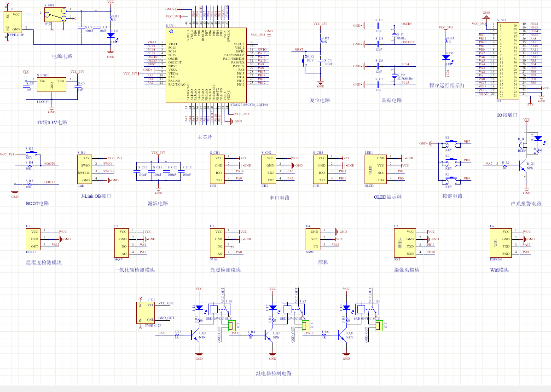Select the S_D2 run indicator LED
The height and width of the screenshot is (392, 551).
447,57
